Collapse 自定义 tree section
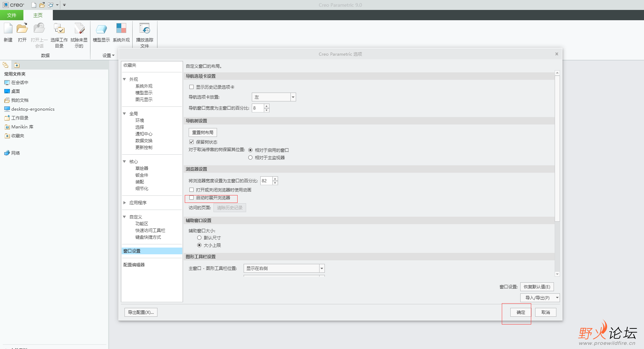The image size is (644, 349). pyautogui.click(x=124, y=217)
